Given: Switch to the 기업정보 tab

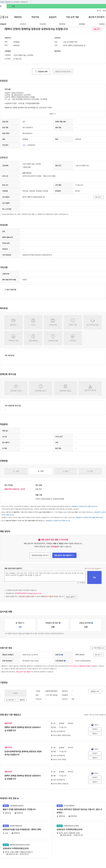Looking at the screenshot, I should [102, 24].
